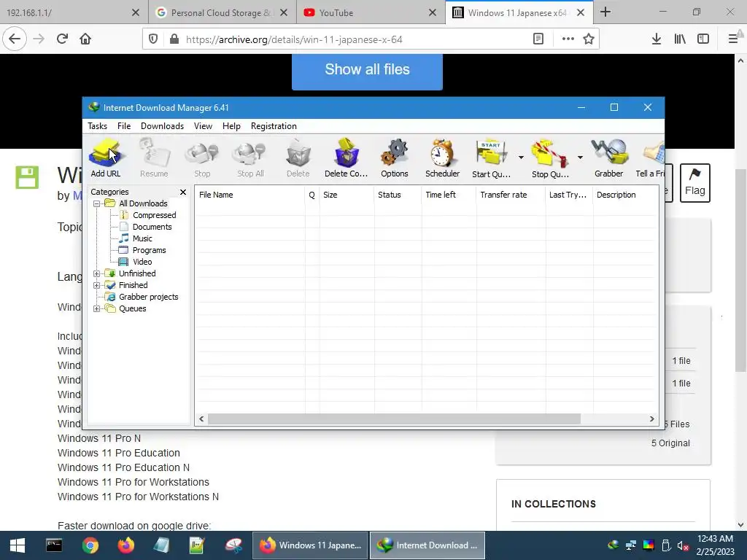Screen dimensions: 747x560
Task: Click right arrow of IDM horizontal scrollbar
Action: click(651, 419)
